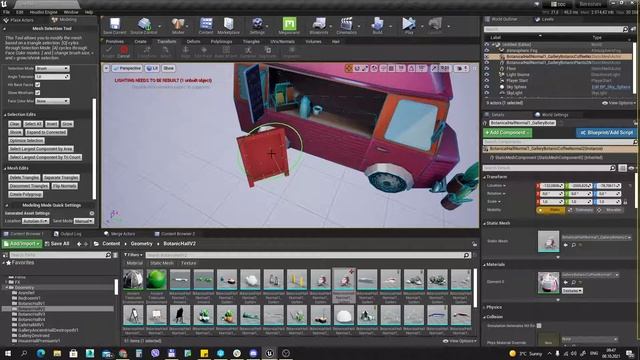Toggle visibility of Player Start actor
640x360 pixels.
[487, 81]
